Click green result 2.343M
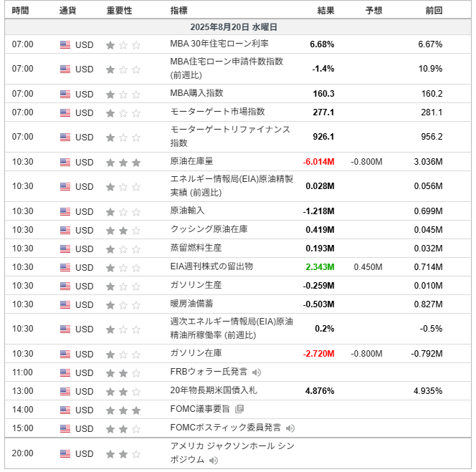This screenshot has height=472, width=476. [x=320, y=267]
